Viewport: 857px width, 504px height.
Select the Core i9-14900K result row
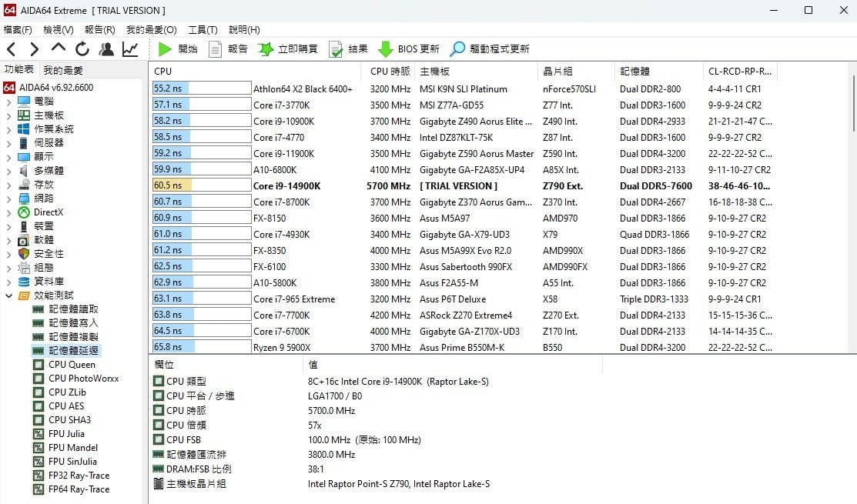464,185
